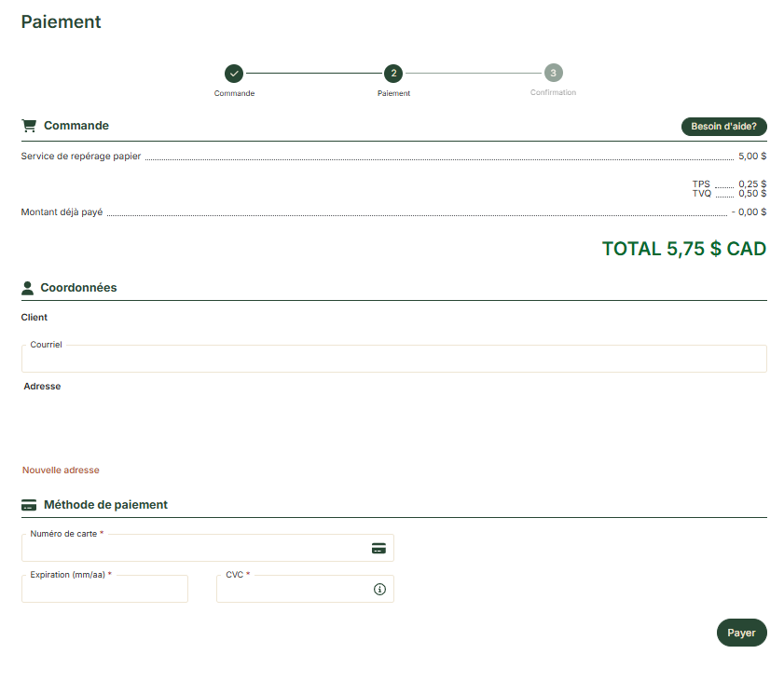Click the Montant déjà payé label

pyautogui.click(x=62, y=212)
